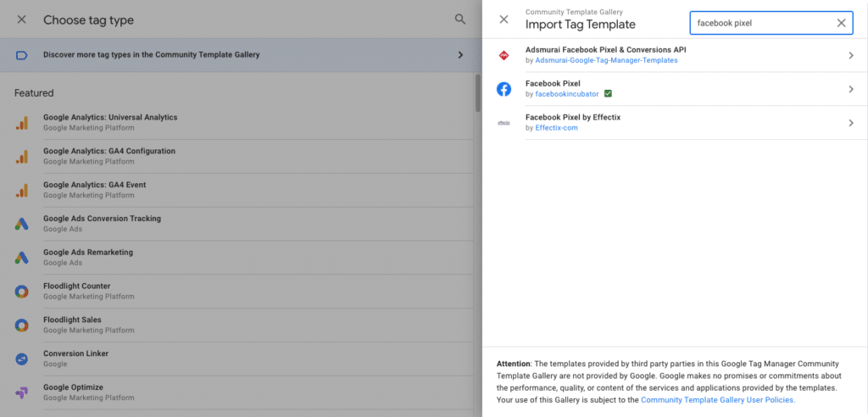Click the Effectix logo icon
The width and height of the screenshot is (868, 417).
[x=504, y=122]
